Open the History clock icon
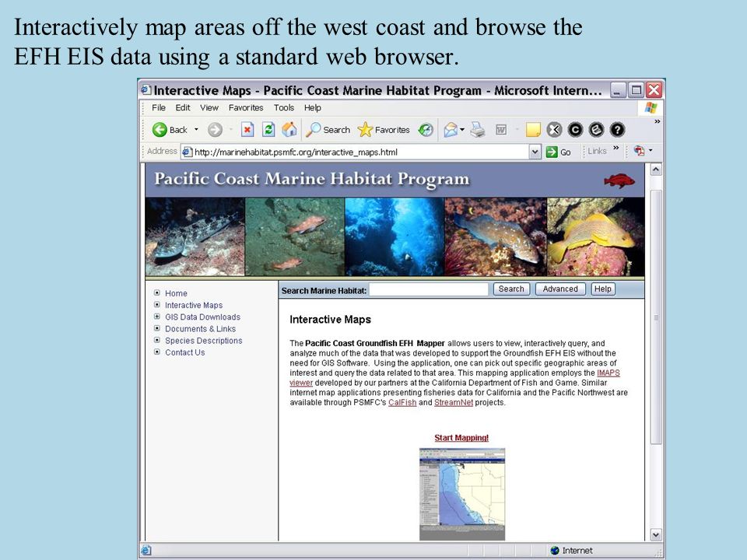This screenshot has height=560, width=747. [426, 130]
